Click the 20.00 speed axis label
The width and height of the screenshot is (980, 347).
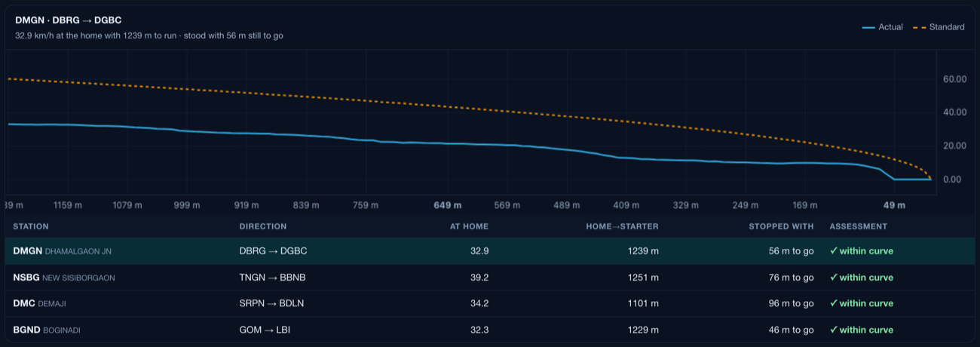pos(954,146)
